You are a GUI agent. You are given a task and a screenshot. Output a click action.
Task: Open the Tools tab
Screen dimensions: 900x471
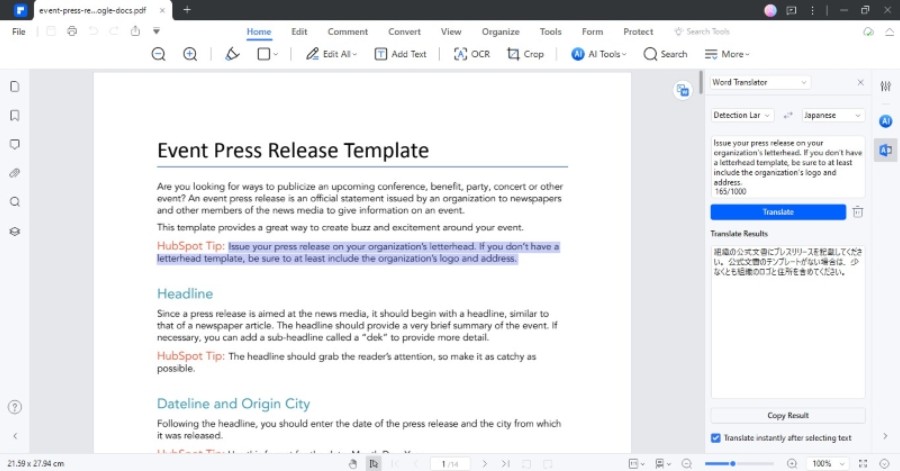tap(550, 32)
